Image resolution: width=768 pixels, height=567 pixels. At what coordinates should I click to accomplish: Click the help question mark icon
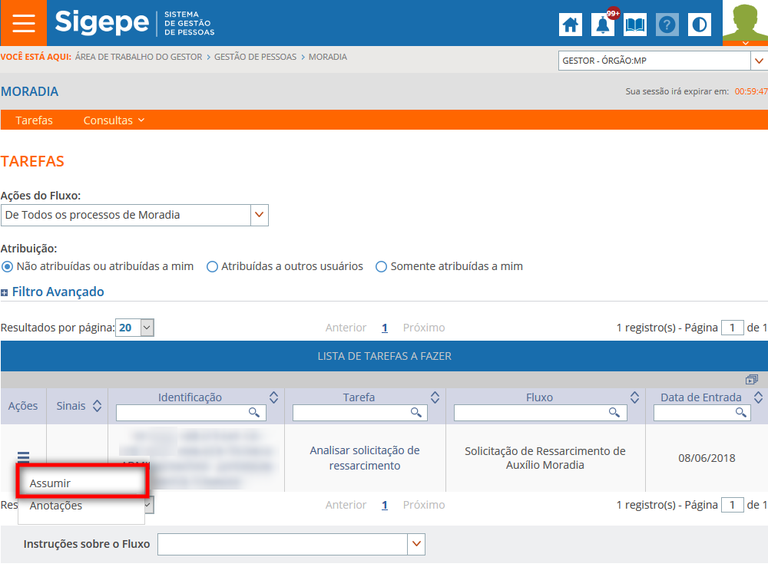coord(667,25)
